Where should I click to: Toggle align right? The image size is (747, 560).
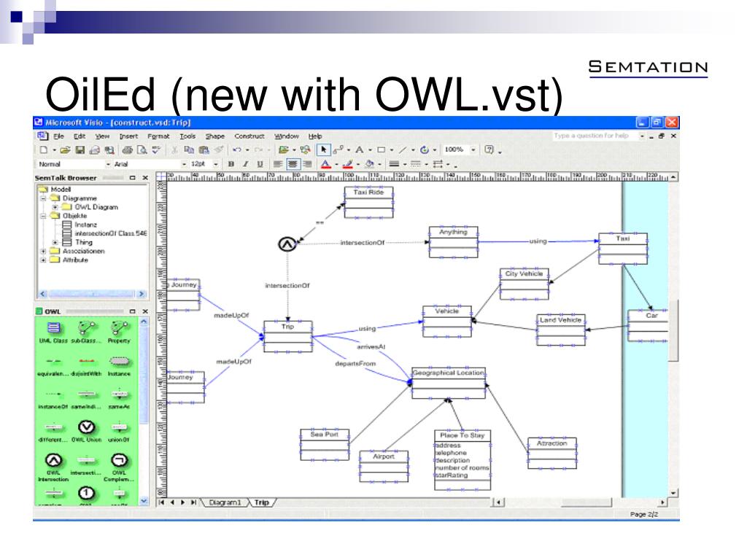(308, 164)
